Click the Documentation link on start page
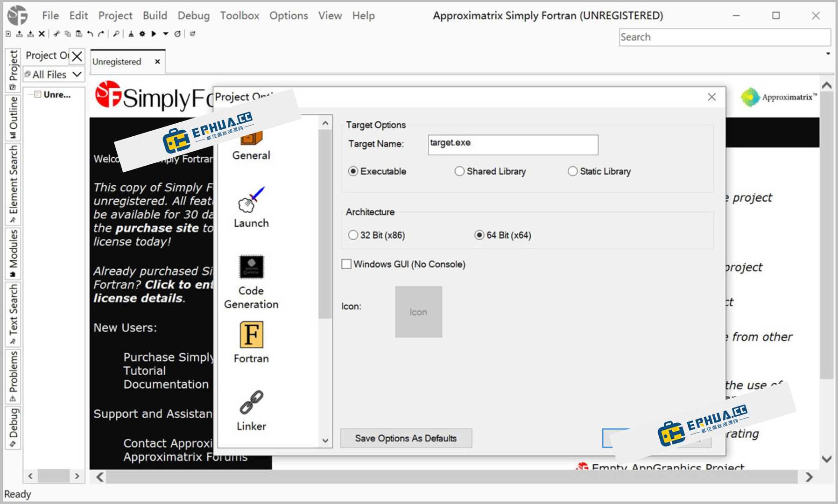This screenshot has width=838, height=504. click(x=166, y=384)
